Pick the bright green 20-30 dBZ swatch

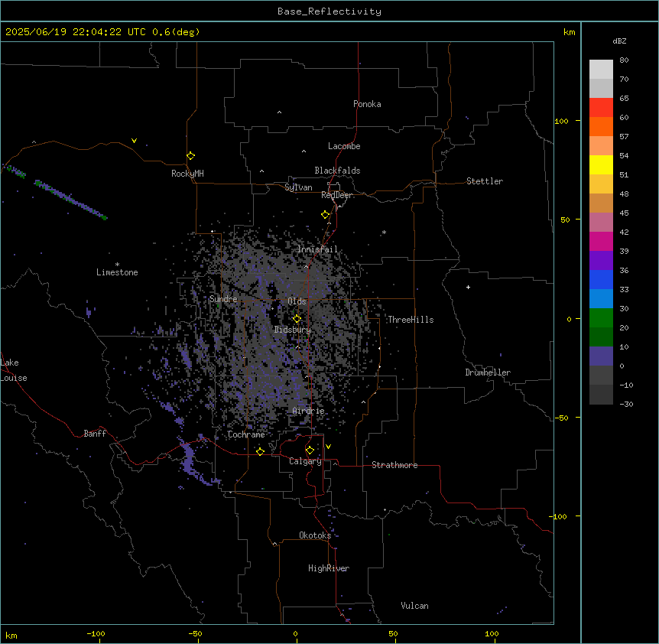tap(601, 317)
